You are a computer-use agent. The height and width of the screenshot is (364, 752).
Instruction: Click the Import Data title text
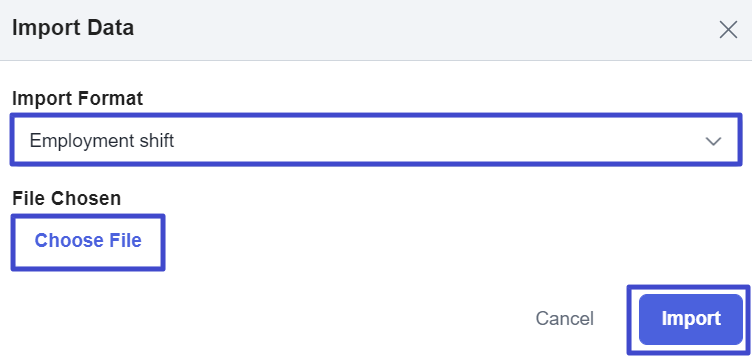[73, 28]
